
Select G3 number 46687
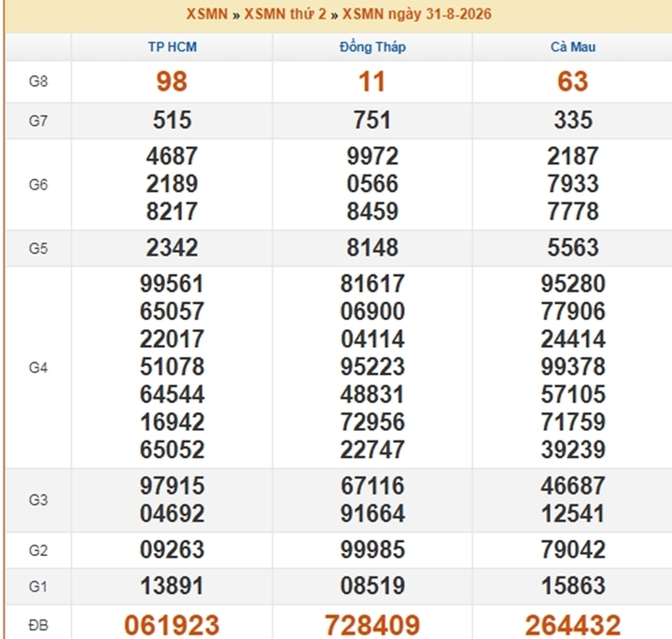click(573, 486)
